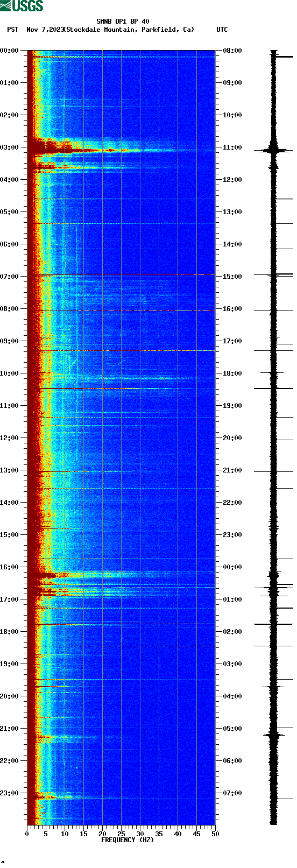Viewport: 297px width, 868px height.
Task: Select the title text SMNB DP1 BP 40
Action: (123, 22)
